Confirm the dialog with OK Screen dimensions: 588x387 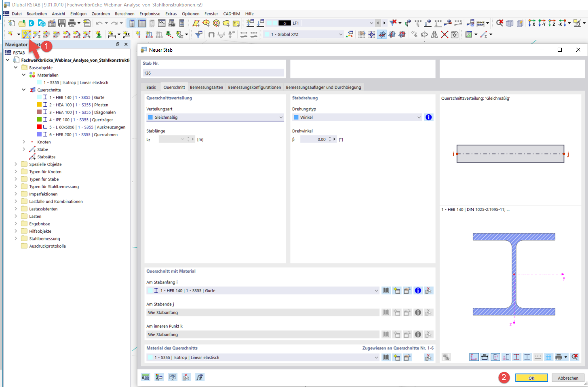click(531, 378)
